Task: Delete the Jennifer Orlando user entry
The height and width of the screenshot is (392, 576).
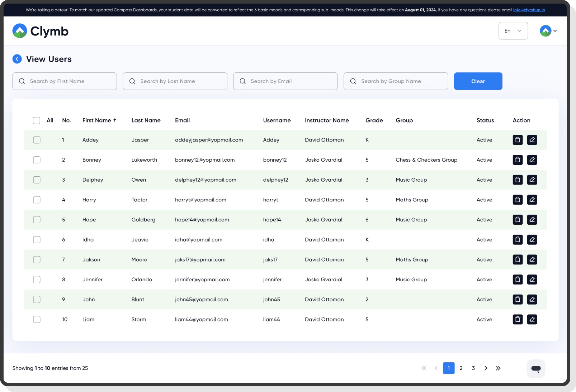Action: point(518,279)
